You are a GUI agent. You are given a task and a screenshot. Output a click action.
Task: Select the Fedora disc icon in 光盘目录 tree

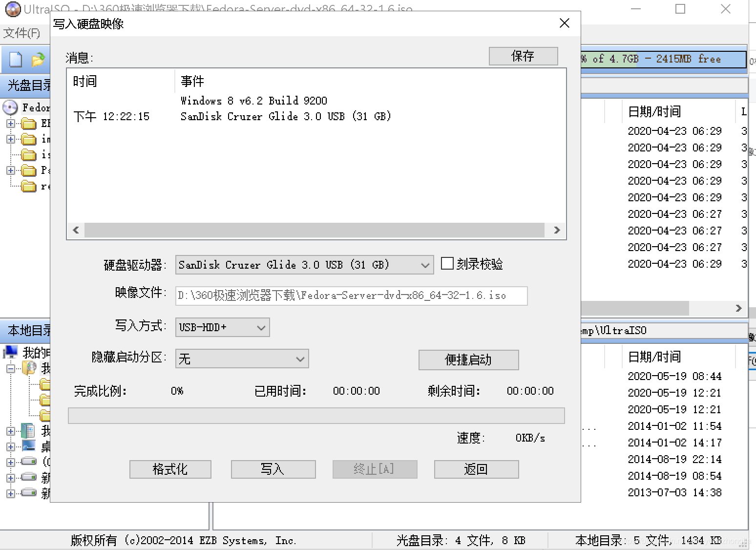point(11,107)
